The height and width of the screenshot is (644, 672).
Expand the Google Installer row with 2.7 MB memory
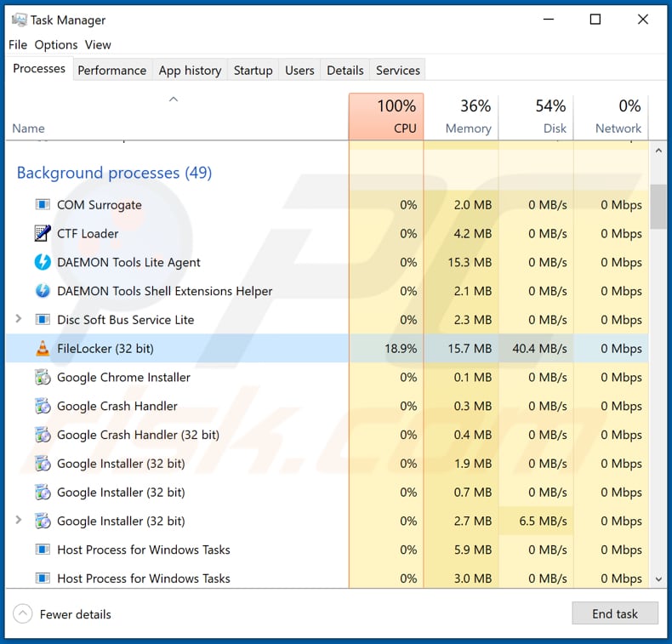click(x=19, y=520)
